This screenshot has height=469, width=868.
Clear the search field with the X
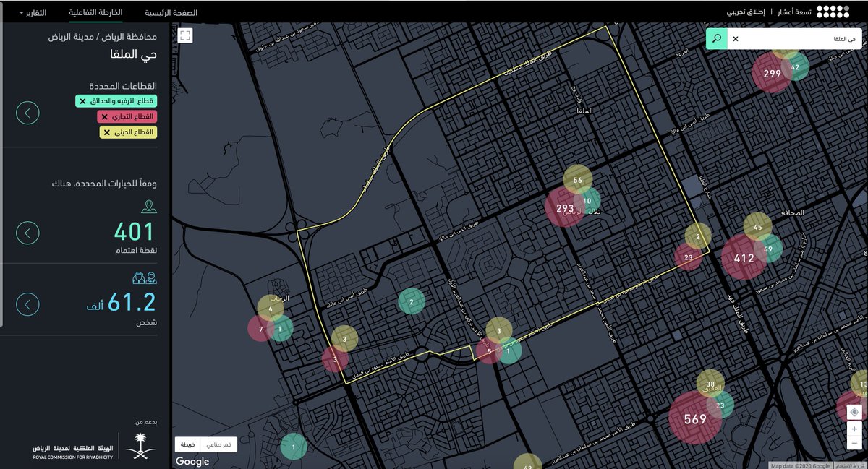pos(736,38)
